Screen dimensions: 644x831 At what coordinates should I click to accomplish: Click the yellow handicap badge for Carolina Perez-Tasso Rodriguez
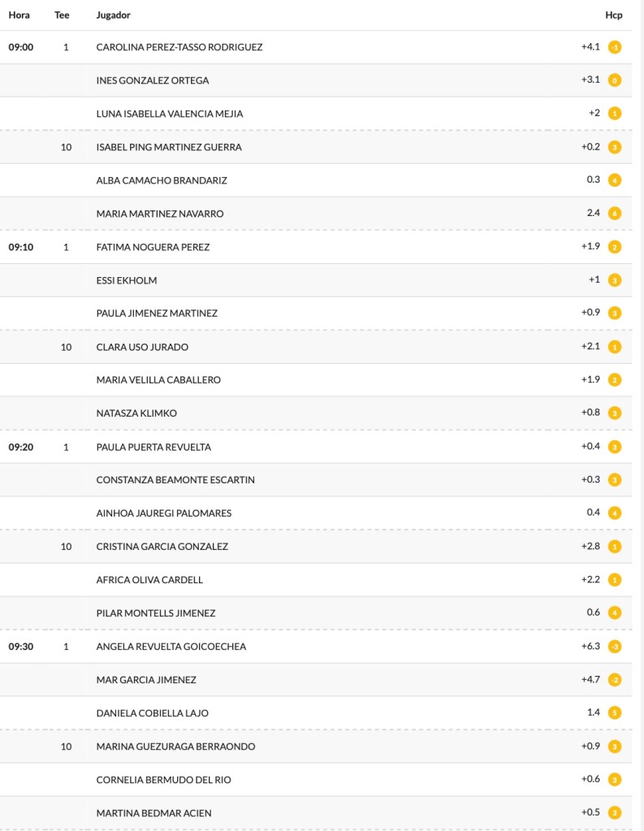coord(615,47)
